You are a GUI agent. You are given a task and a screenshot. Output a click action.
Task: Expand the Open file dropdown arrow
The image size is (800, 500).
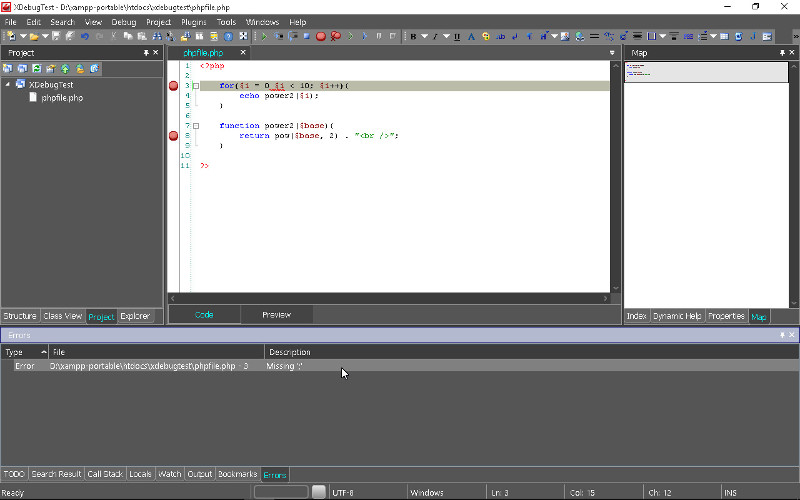point(45,36)
